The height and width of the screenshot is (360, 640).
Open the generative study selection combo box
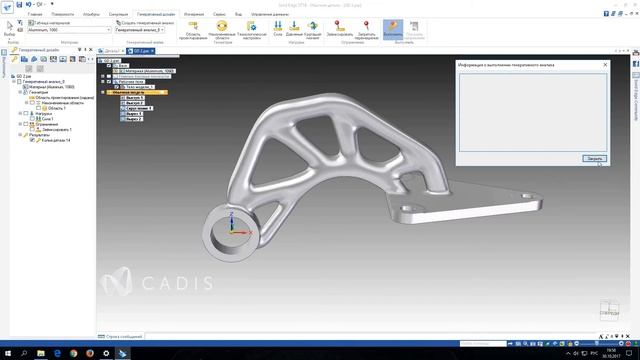[139, 30]
